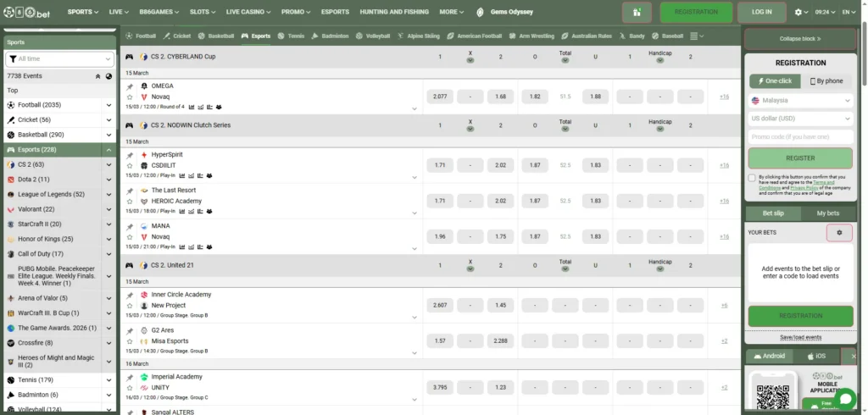Click gamepad icon in CS 2. CYBERLAND Cup header

tap(129, 57)
